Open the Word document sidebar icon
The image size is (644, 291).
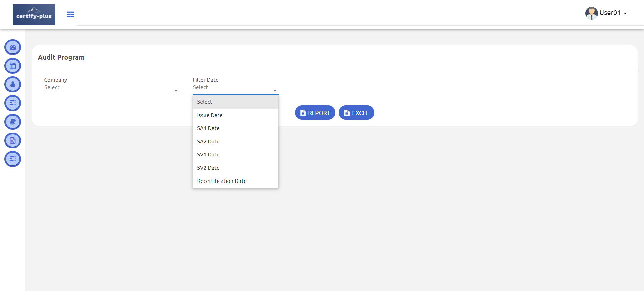(x=13, y=141)
